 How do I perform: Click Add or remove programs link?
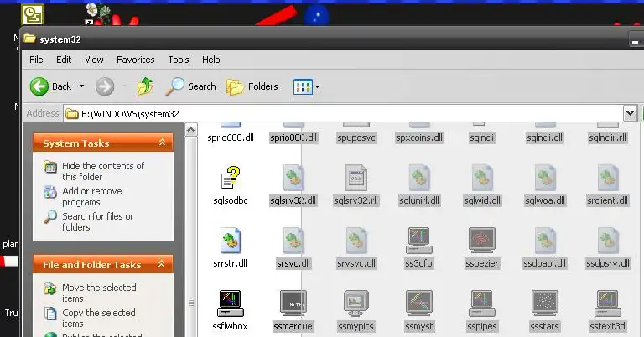(92, 197)
